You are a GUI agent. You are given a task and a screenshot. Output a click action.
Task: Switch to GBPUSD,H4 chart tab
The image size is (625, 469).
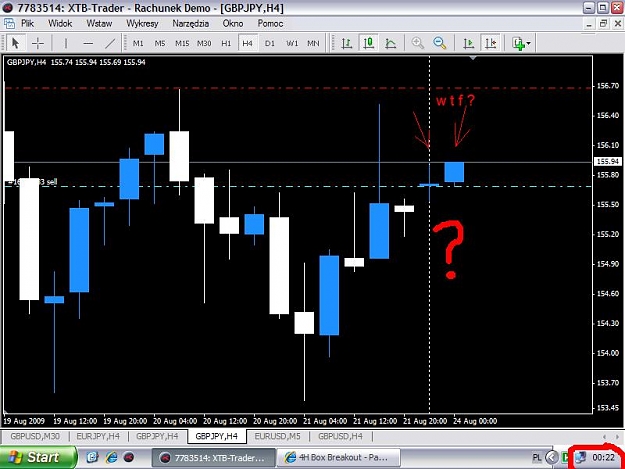pyautogui.click(x=340, y=436)
